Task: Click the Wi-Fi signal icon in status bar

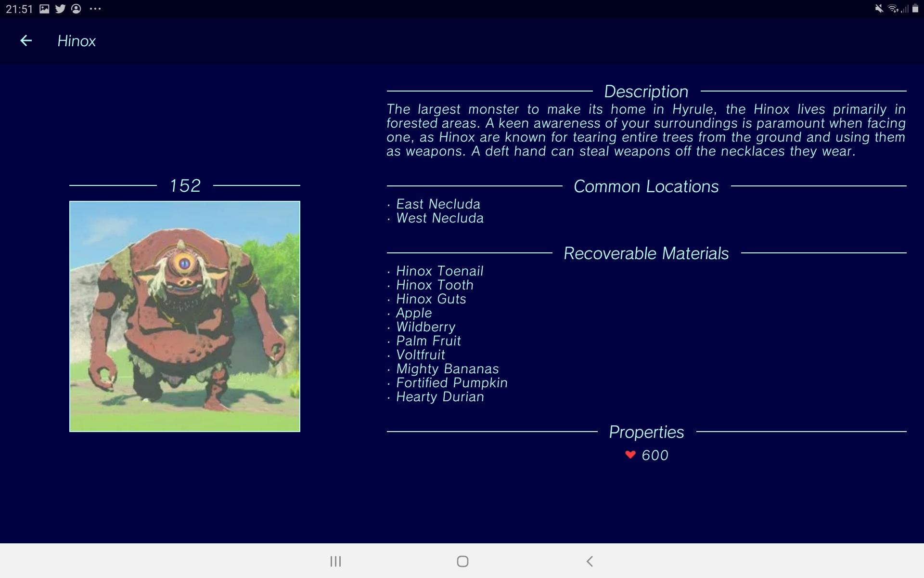Action: [x=892, y=8]
